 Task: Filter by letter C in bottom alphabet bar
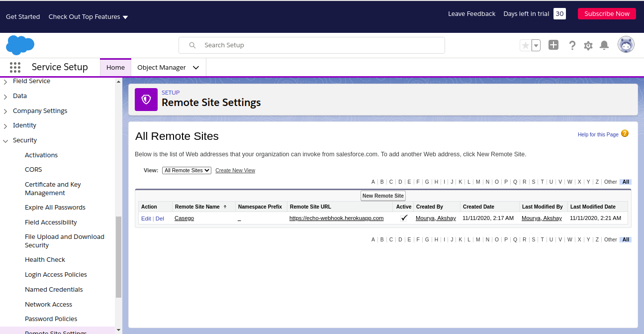(391, 240)
